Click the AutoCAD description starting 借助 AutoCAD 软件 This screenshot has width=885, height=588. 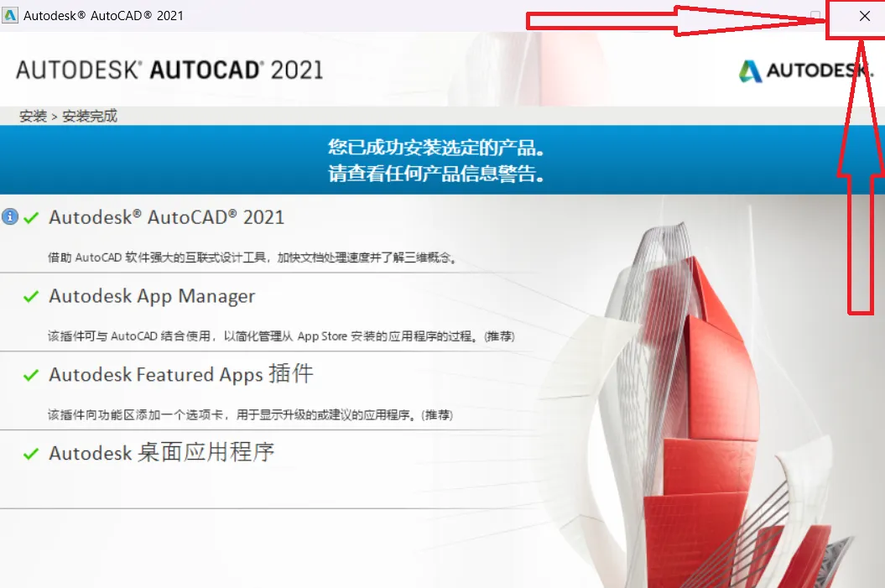point(252,258)
